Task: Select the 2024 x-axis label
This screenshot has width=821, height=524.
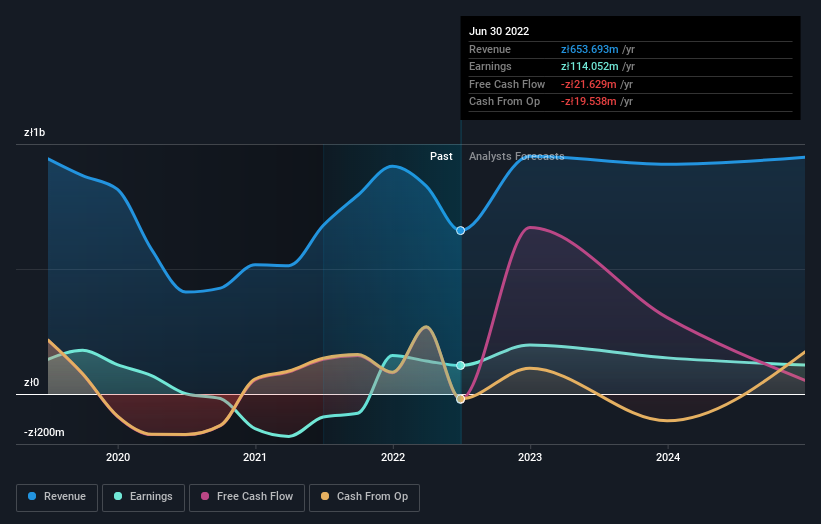Action: 668,457
